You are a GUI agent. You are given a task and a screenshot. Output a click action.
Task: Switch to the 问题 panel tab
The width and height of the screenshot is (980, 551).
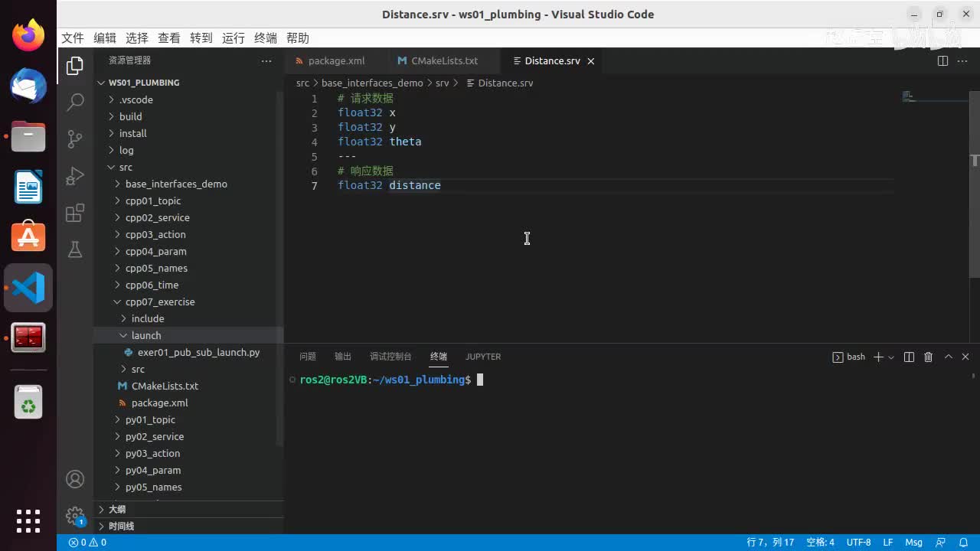[x=308, y=357]
